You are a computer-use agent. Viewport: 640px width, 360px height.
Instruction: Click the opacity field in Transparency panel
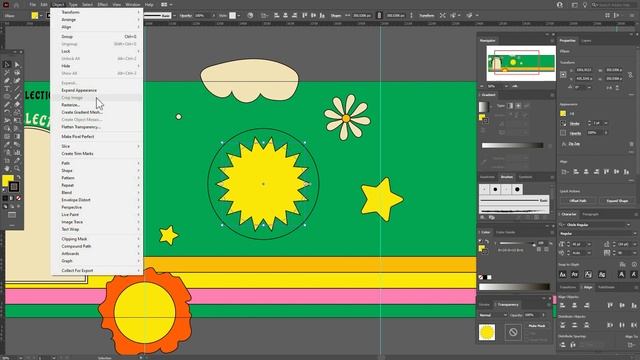pyautogui.click(x=531, y=315)
